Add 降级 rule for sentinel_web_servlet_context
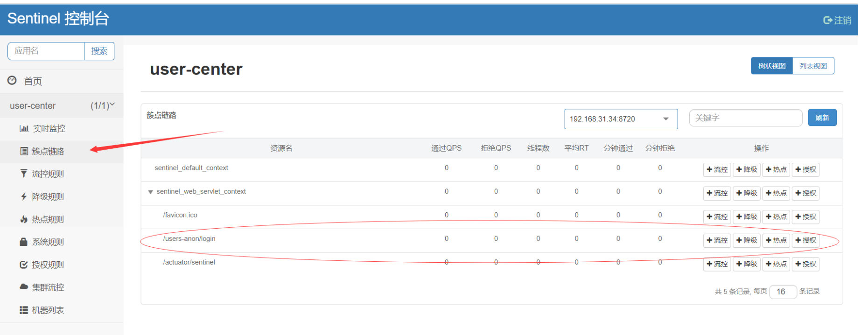Viewport: 868px width, 335px height. click(x=747, y=193)
